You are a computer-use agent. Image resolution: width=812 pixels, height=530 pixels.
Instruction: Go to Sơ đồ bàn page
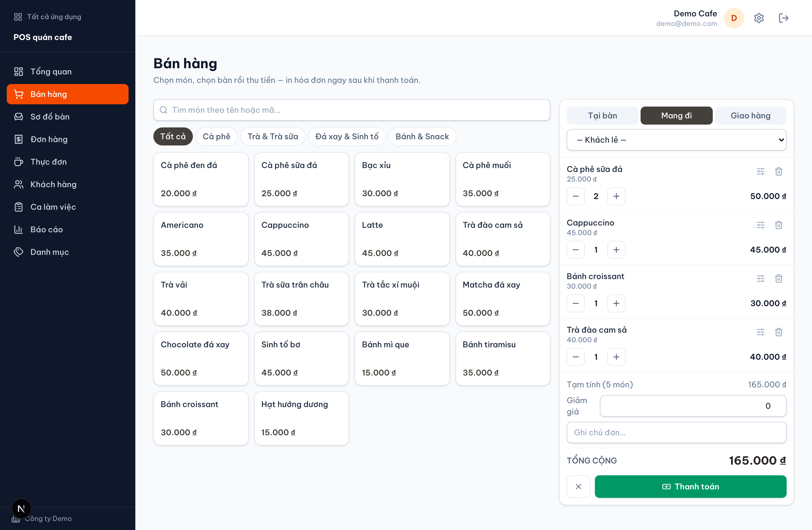68,117
